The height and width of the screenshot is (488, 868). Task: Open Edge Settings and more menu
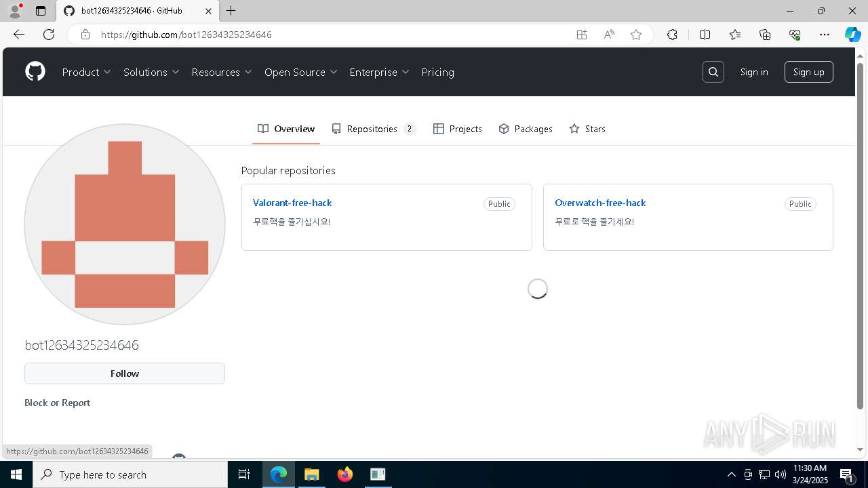tap(825, 35)
